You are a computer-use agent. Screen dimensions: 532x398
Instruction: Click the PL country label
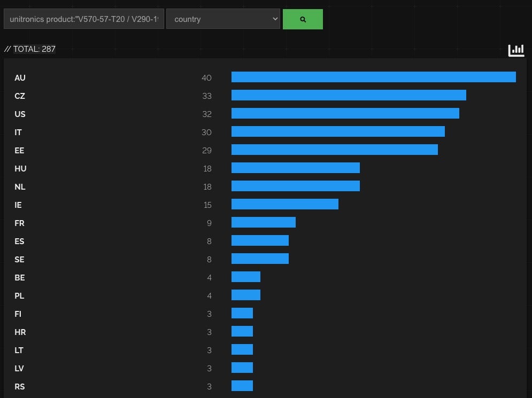coord(19,296)
